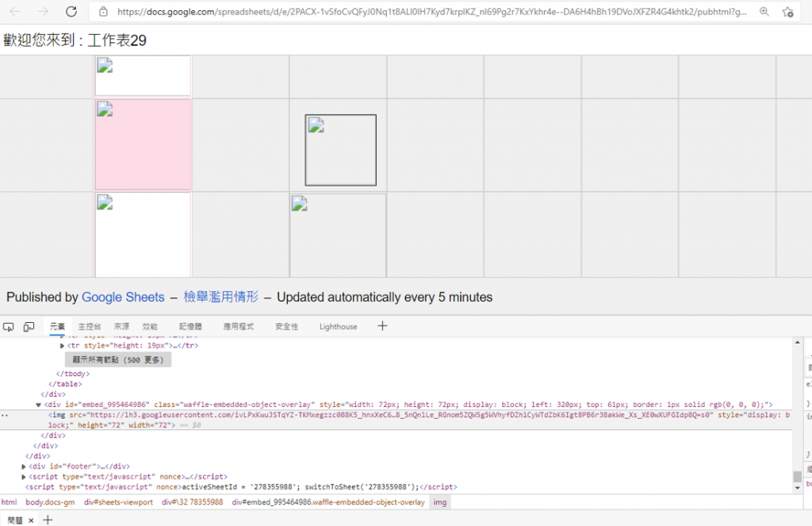Switch to the 主控台 tab
812x526 pixels.
pyautogui.click(x=89, y=327)
